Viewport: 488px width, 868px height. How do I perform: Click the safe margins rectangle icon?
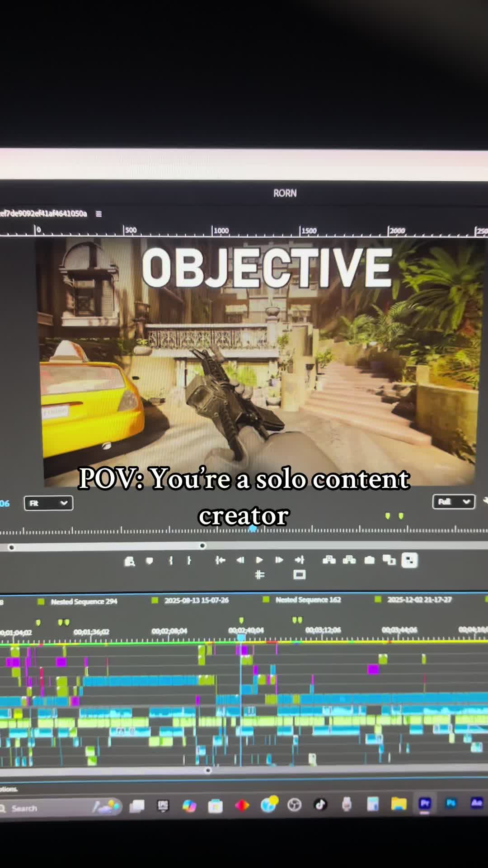[300, 575]
